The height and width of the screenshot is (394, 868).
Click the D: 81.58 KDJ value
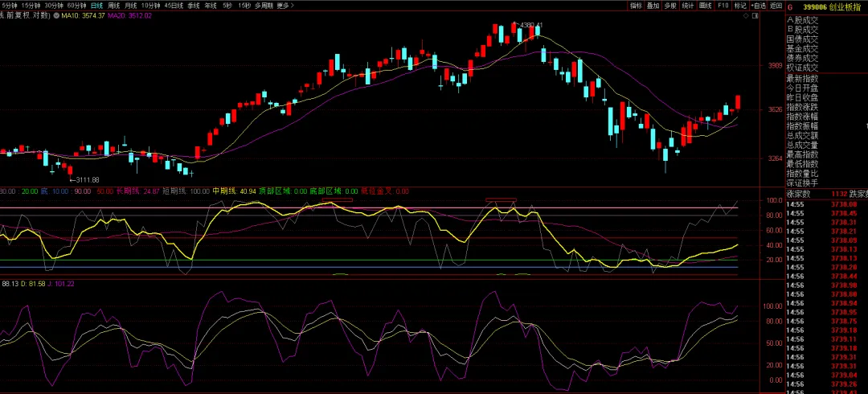click(34, 284)
